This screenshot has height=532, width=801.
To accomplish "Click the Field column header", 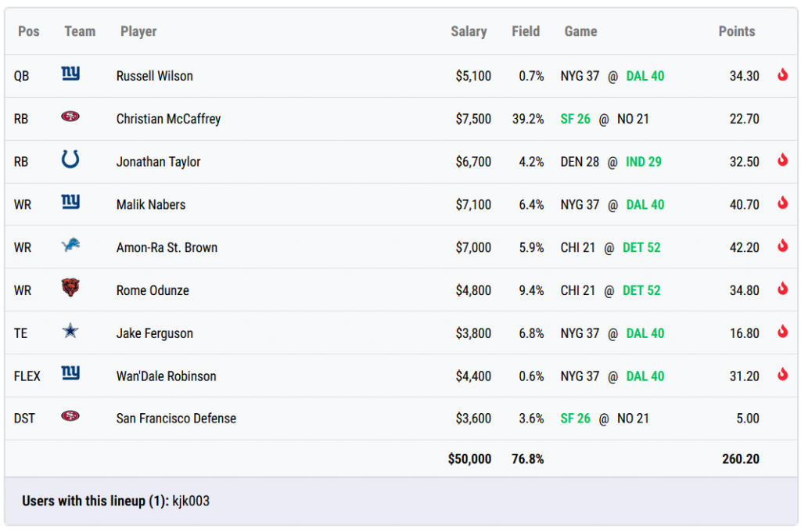I will [525, 31].
